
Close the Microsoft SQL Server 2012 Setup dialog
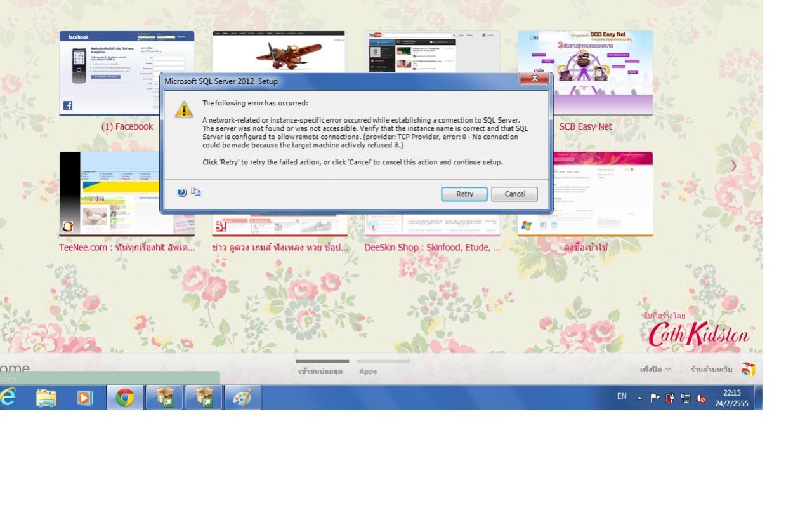click(x=534, y=78)
